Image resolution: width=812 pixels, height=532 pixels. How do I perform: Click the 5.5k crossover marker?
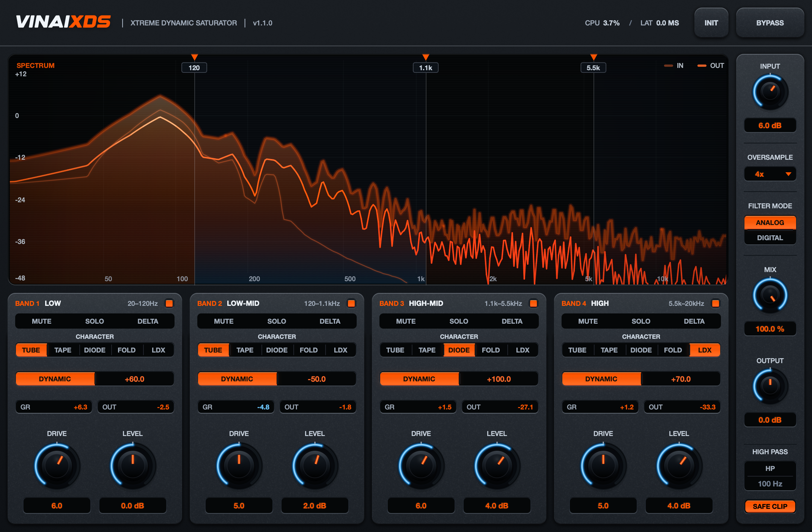tap(593, 68)
